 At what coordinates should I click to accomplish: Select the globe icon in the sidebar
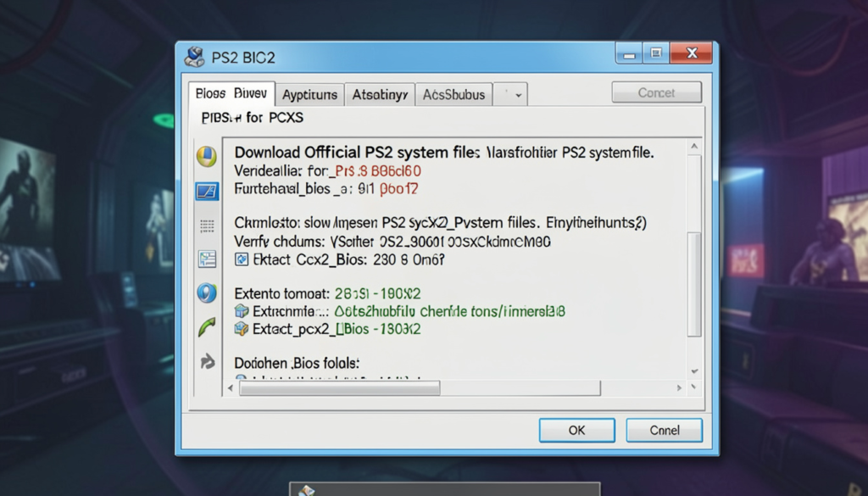206,291
